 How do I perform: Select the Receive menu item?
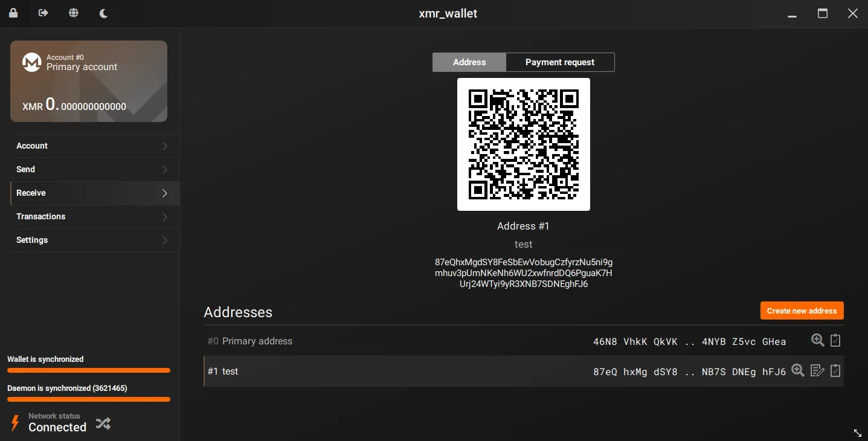tap(95, 193)
